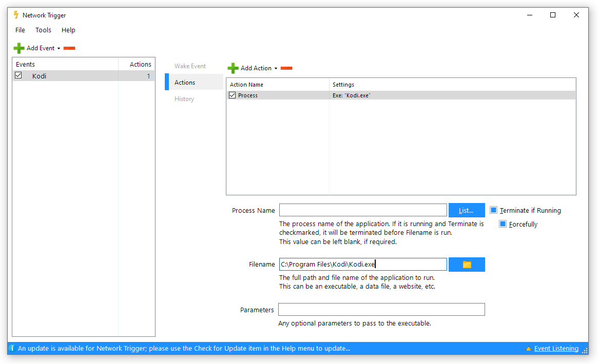
Task: Expand the Add Action dropdown arrow
Action: 276,69
